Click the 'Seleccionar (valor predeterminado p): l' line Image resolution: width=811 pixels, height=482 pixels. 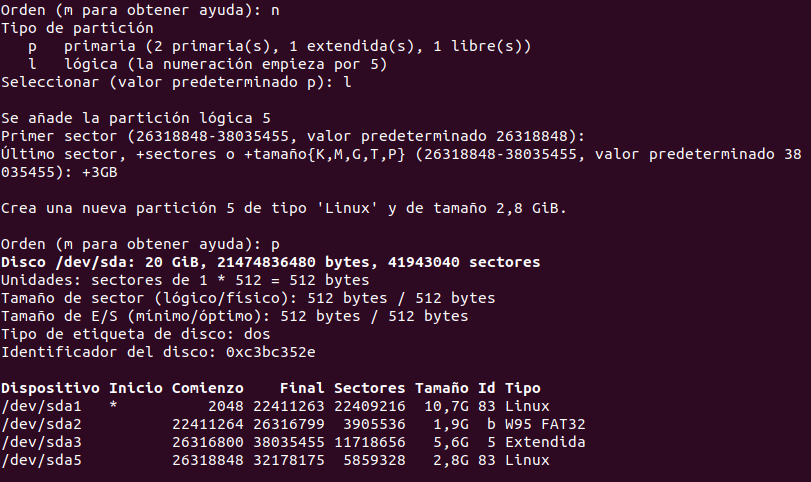(x=176, y=82)
